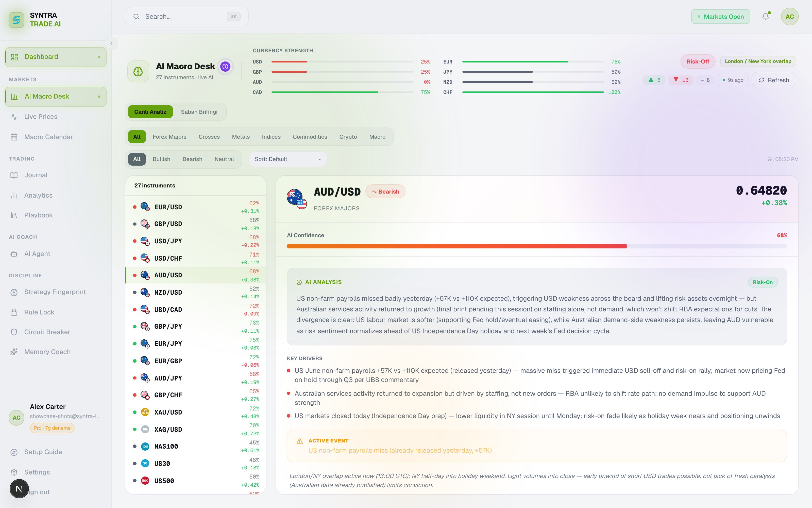Open the Macro category tab
Viewport: 812px width, 508px height.
[x=378, y=137]
